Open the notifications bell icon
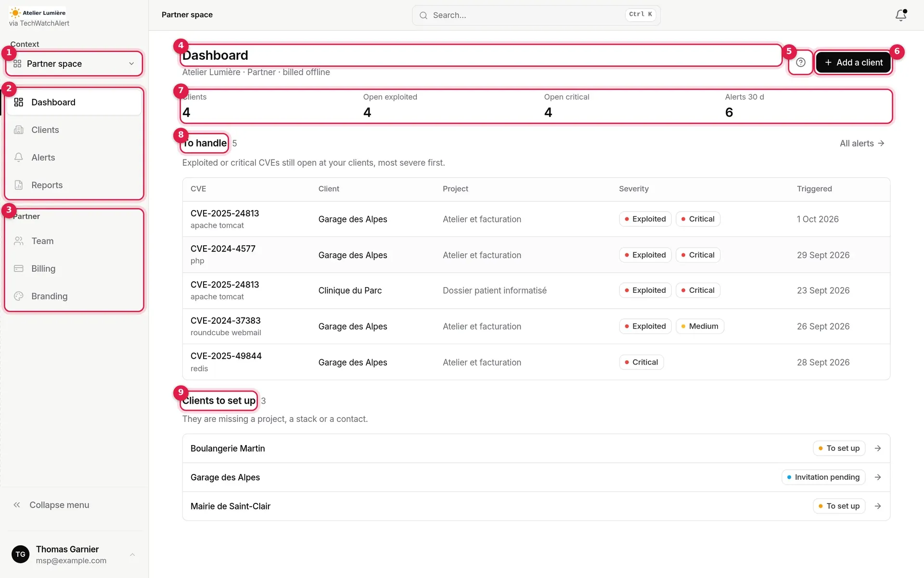The height and width of the screenshot is (578, 924). point(900,15)
